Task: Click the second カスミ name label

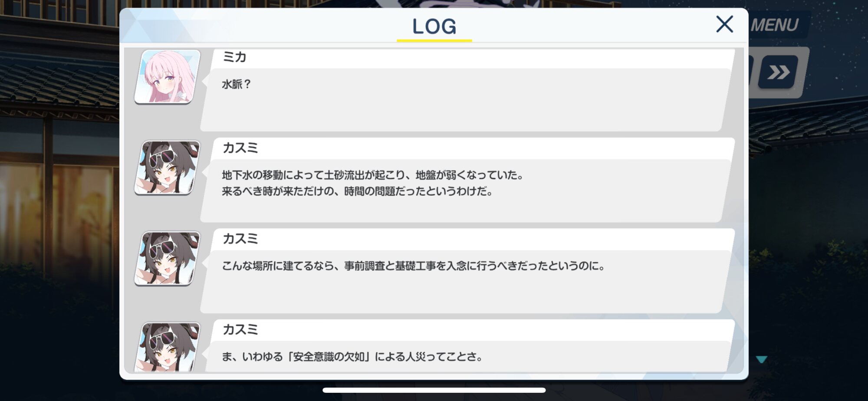Action: pyautogui.click(x=240, y=239)
